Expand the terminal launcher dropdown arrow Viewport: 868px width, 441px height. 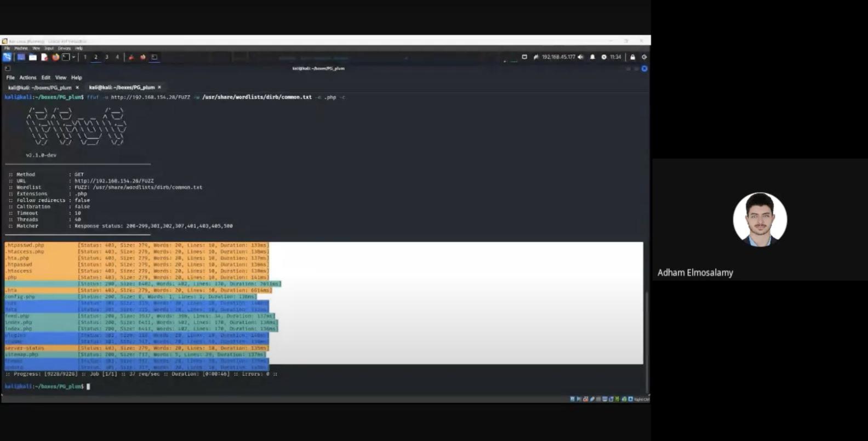click(73, 57)
